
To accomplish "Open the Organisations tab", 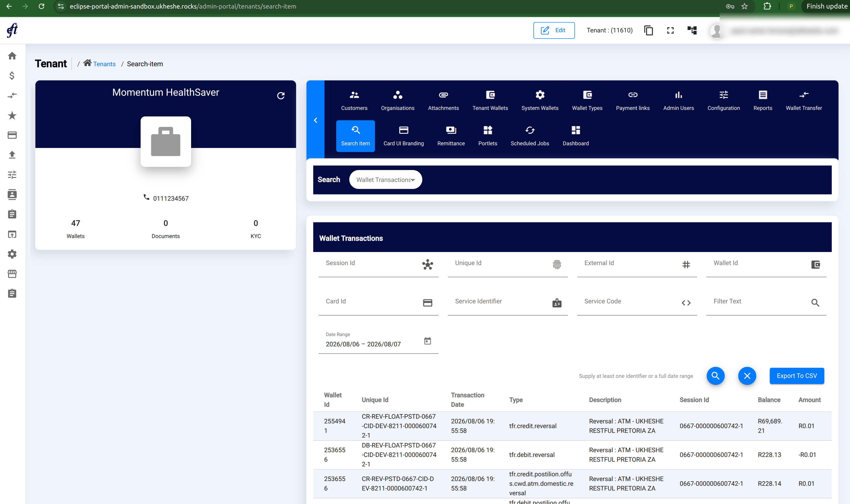I will pyautogui.click(x=398, y=100).
